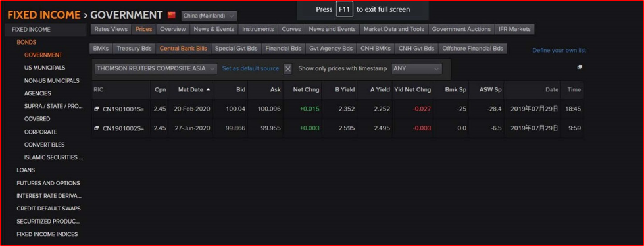Click the 20-Feb-2020 maturity date cell

(192, 109)
